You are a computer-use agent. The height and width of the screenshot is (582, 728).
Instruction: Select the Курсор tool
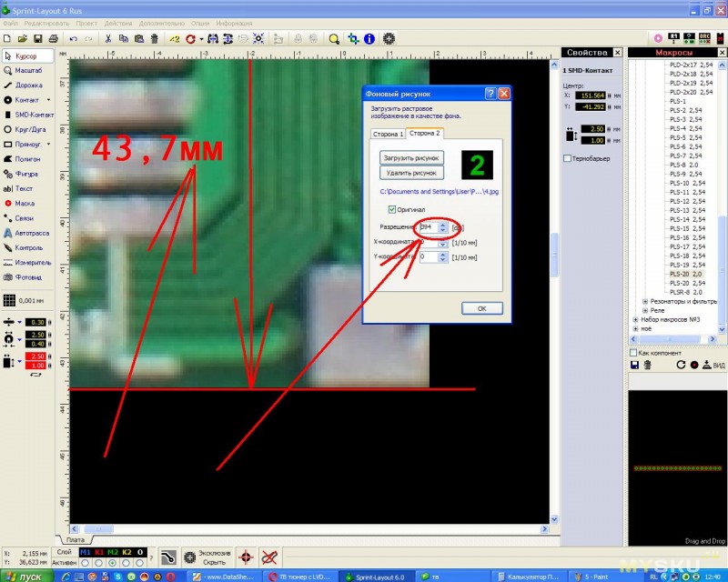click(28, 56)
